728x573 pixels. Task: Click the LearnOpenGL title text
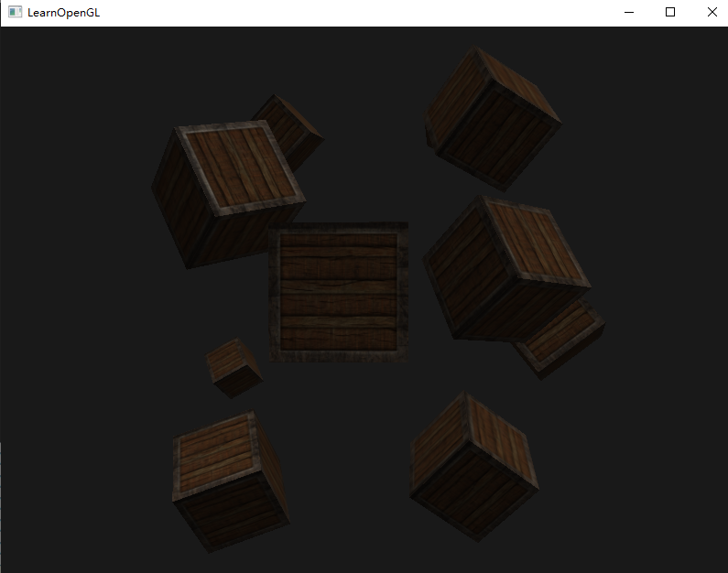click(x=63, y=13)
